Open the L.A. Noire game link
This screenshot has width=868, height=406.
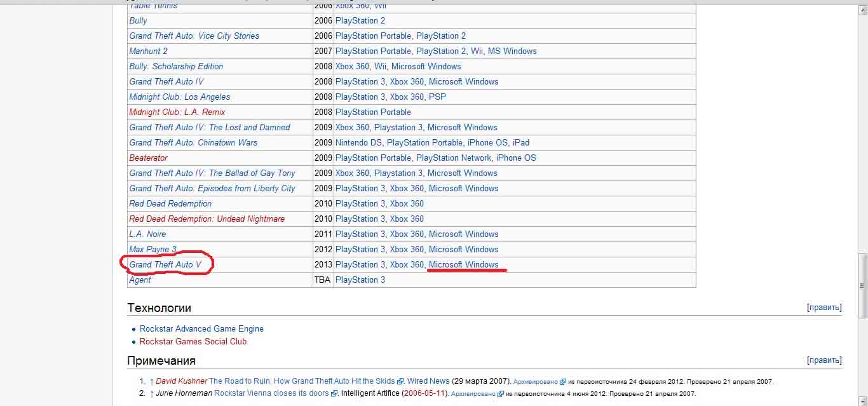pyautogui.click(x=147, y=234)
